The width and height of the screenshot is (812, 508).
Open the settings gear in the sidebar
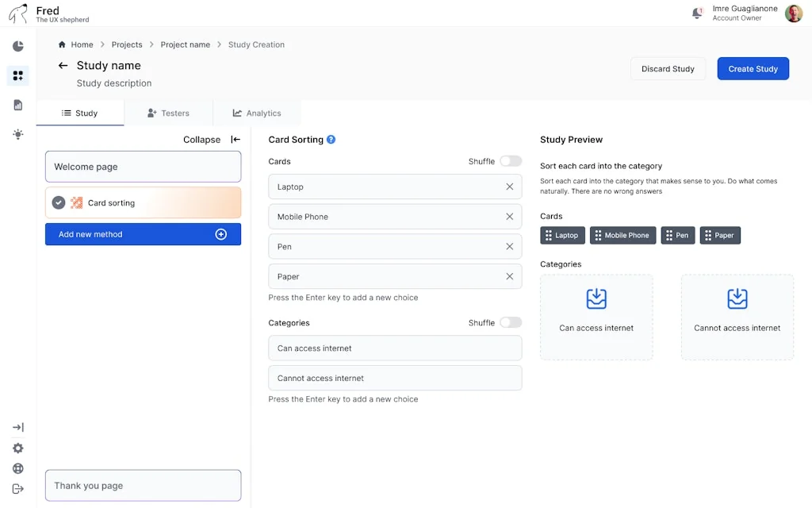tap(17, 448)
